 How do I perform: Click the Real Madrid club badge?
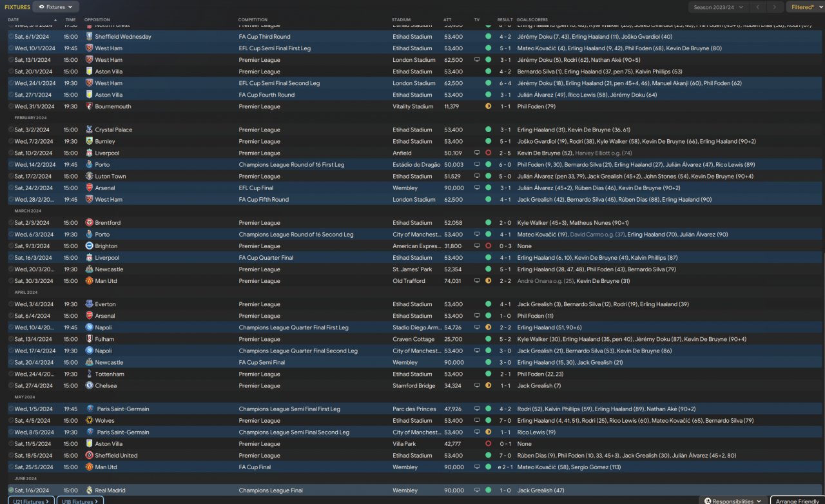(x=89, y=490)
